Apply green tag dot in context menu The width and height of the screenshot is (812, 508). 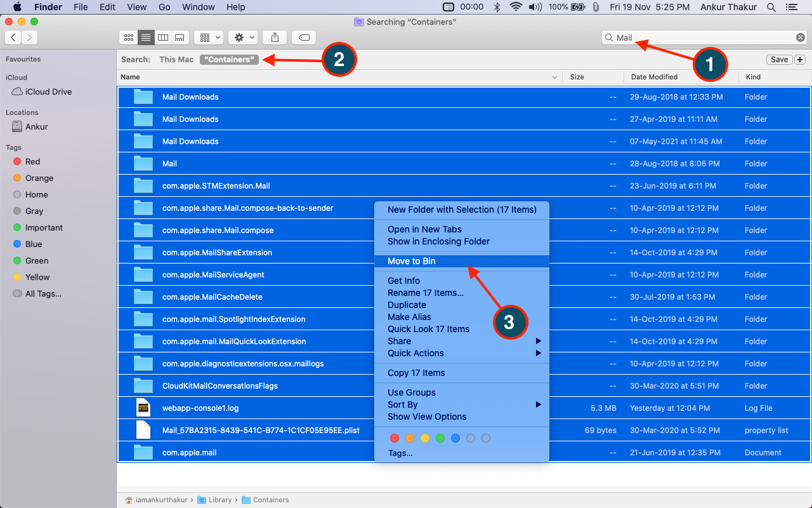pyautogui.click(x=440, y=438)
